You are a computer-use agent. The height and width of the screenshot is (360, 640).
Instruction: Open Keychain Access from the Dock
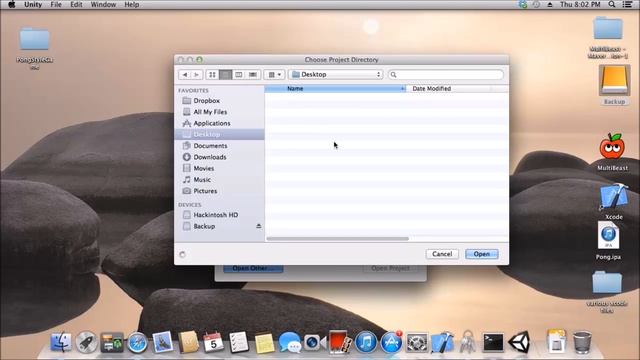point(468,342)
